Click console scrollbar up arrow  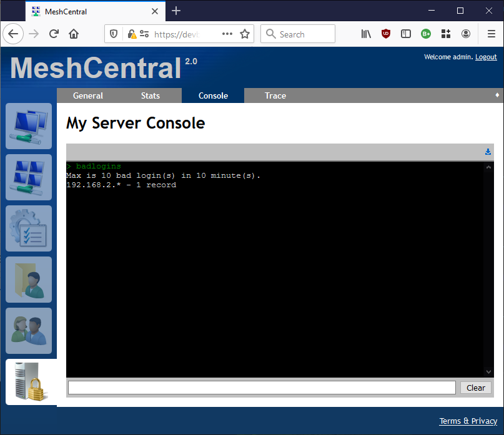(488, 167)
